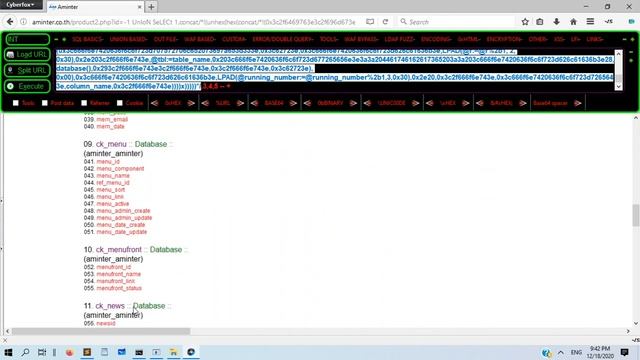This screenshot has width=640, height=360.
Task: Expand the WAF BYPASS dropdown menu
Action: (361, 39)
